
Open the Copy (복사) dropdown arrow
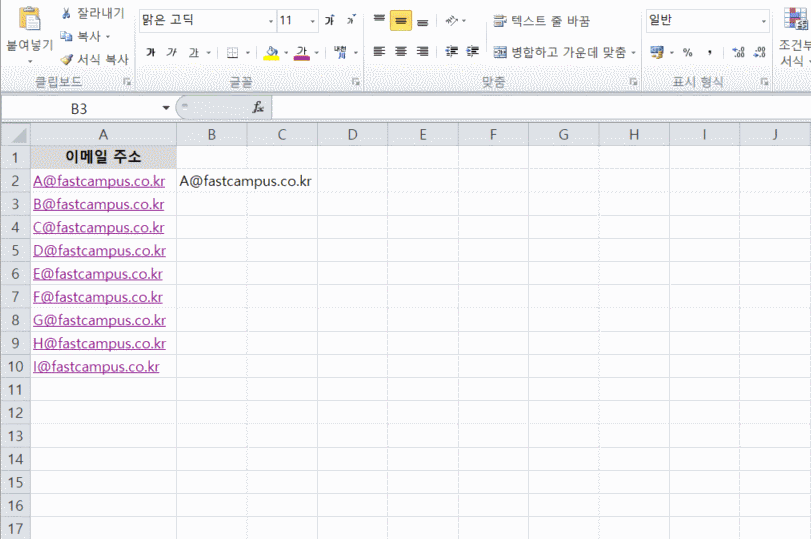click(108, 37)
